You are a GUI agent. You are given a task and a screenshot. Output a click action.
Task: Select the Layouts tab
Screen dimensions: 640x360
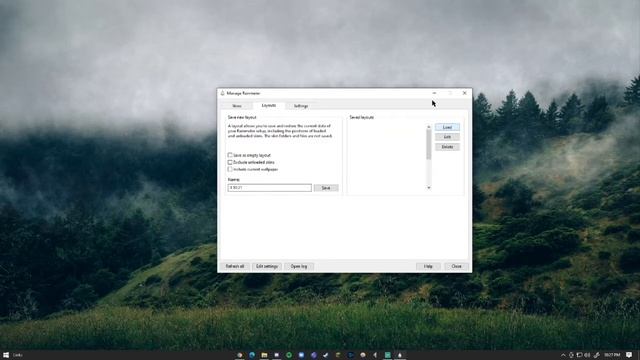(269, 105)
